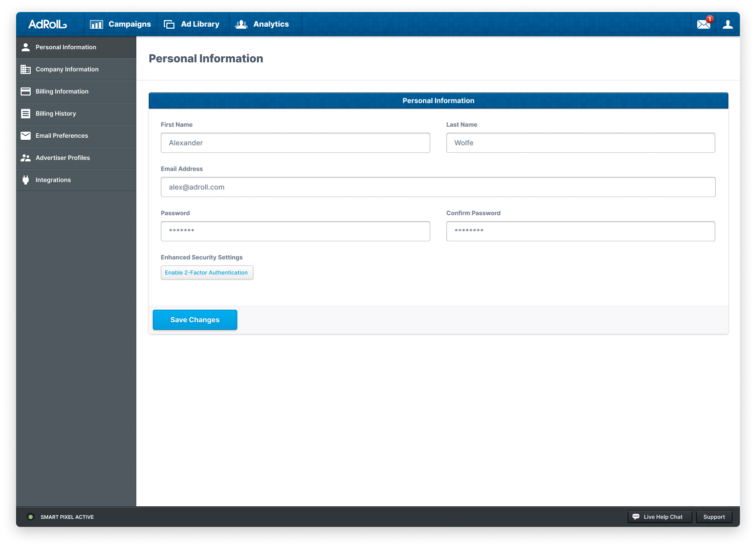
Task: Click the Support button in footer
Action: (714, 517)
